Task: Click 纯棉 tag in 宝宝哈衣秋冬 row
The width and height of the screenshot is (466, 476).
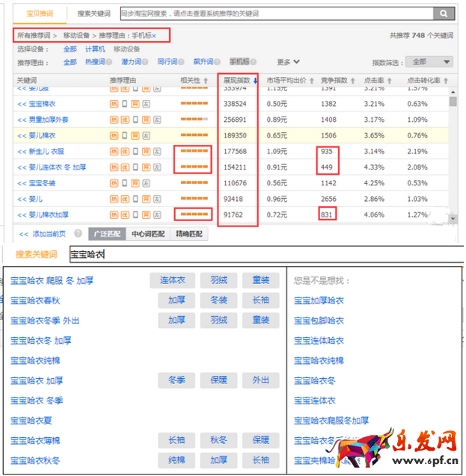Action: 177,460
